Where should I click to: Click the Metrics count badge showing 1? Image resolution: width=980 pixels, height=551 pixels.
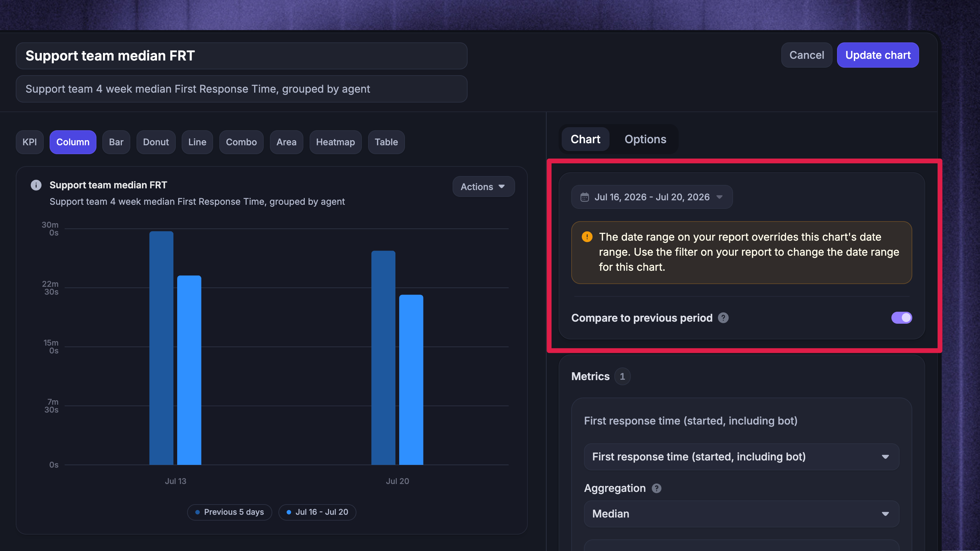click(x=623, y=376)
